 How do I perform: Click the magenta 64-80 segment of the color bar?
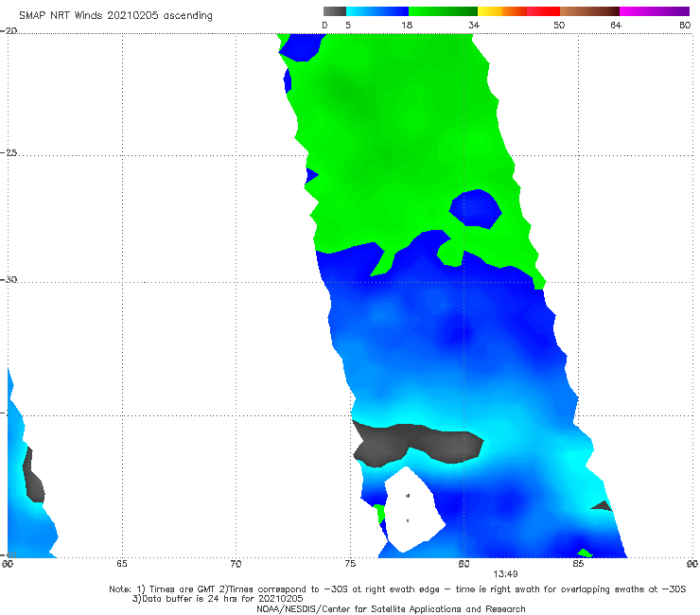pos(655,11)
